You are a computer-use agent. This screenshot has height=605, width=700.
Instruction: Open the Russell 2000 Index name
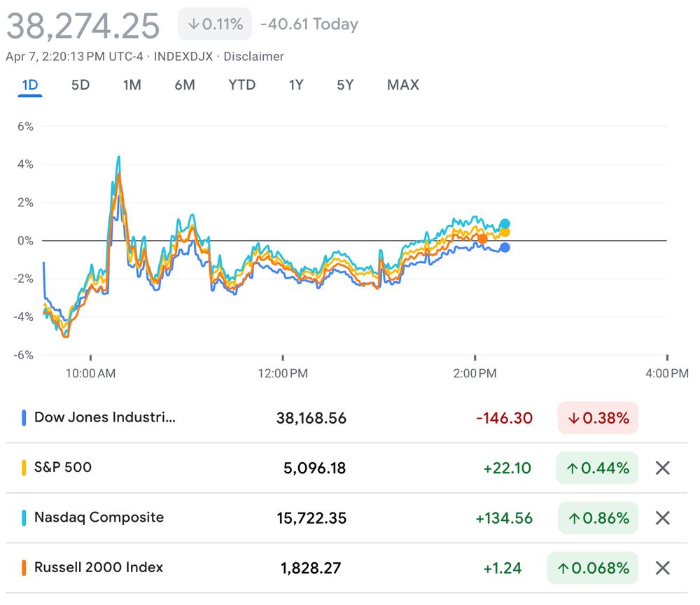click(x=99, y=567)
